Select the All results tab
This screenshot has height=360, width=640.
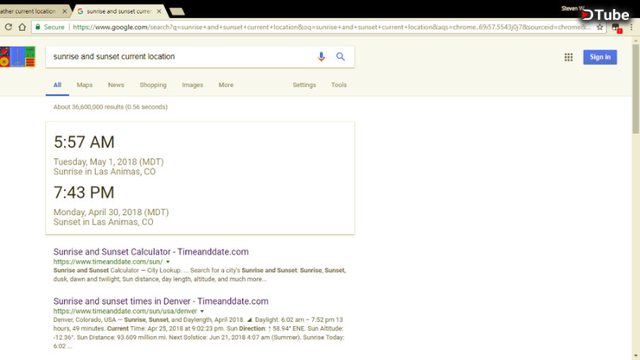(57, 85)
